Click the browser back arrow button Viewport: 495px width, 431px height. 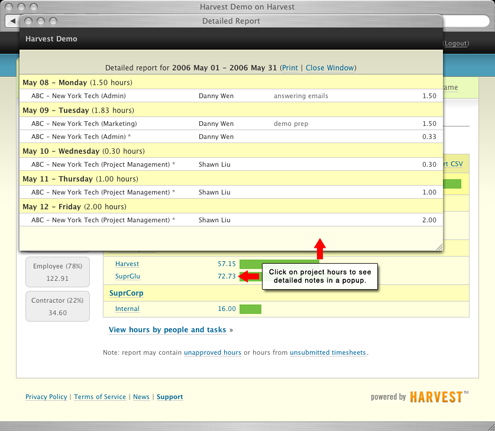pyautogui.click(x=13, y=21)
